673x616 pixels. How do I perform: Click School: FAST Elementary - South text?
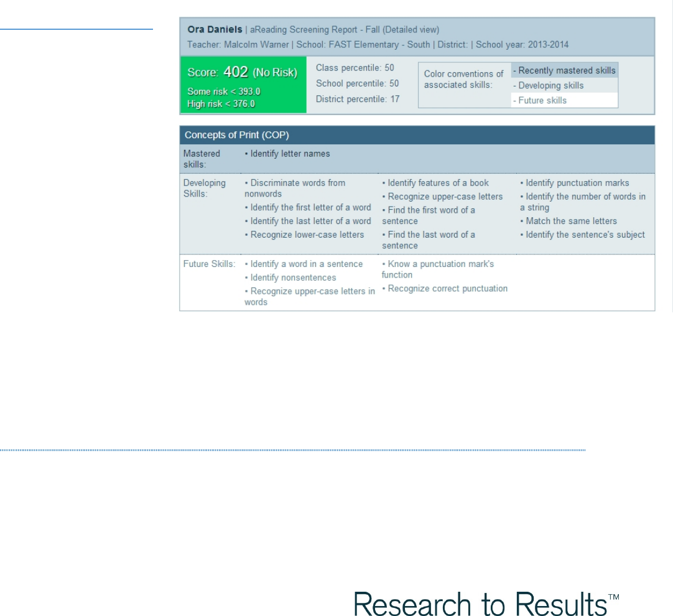(x=363, y=45)
